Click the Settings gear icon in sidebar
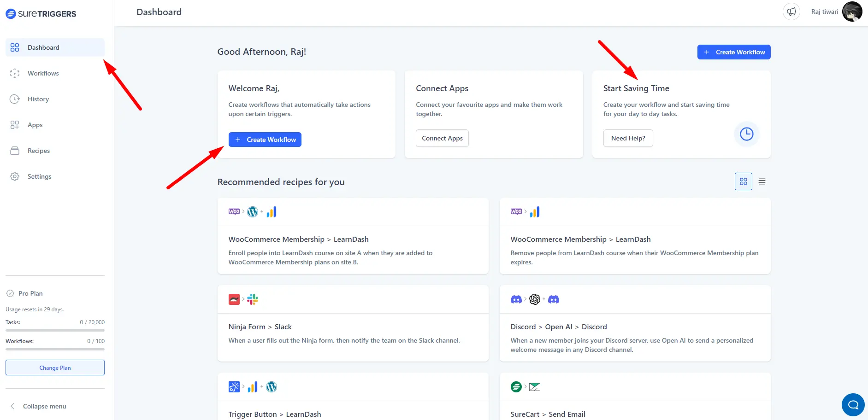This screenshot has width=868, height=420. [15, 176]
